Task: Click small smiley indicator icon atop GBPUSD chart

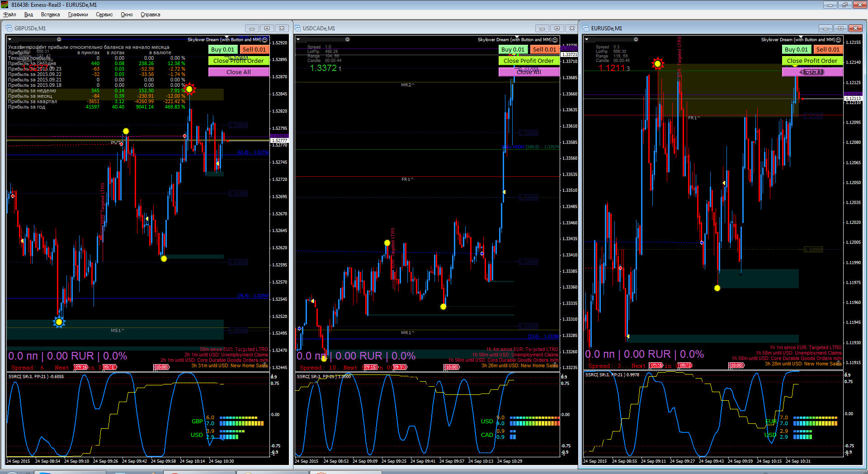Action: click(x=59, y=39)
